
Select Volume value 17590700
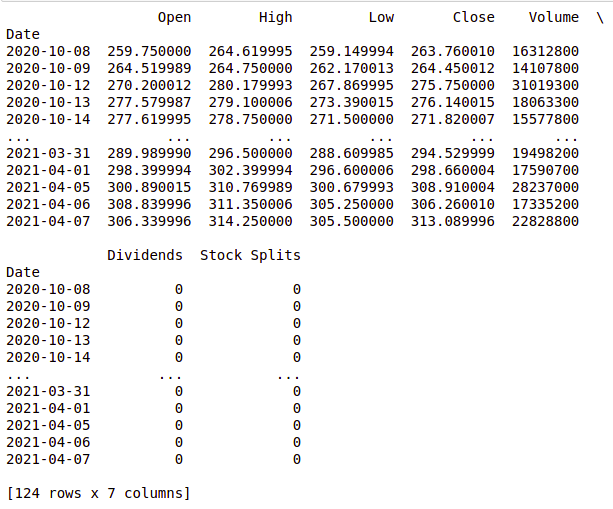pos(545,170)
